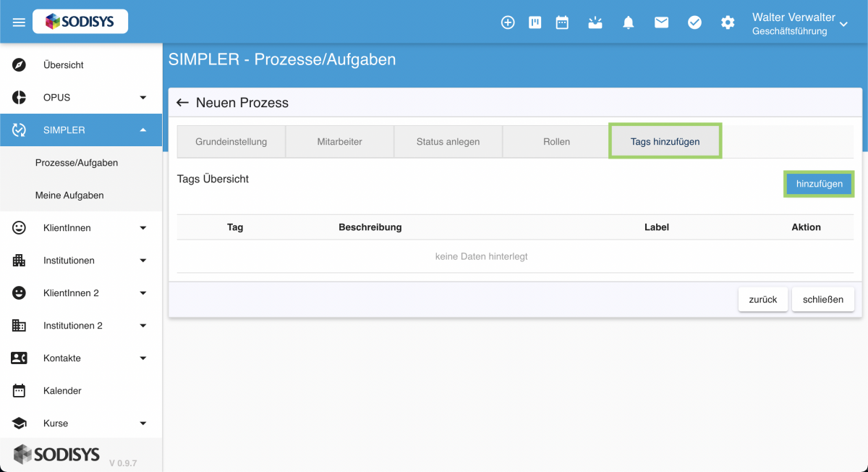Click the SIMPLER sync cycle icon
The image size is (868, 472).
click(x=20, y=130)
